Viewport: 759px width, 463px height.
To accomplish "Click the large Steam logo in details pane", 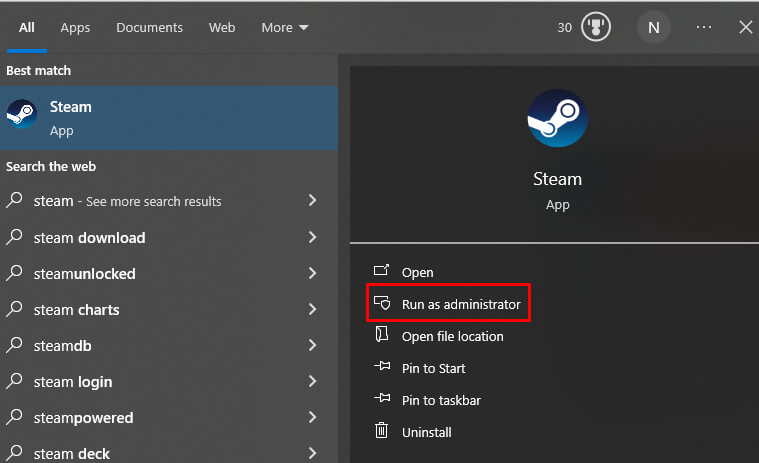I will click(x=557, y=118).
